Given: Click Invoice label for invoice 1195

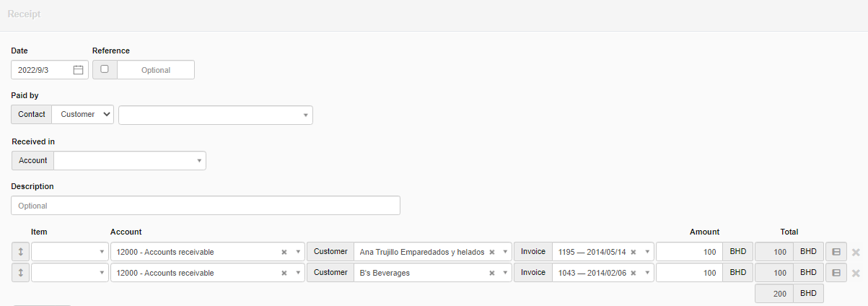Looking at the screenshot, I should point(533,252).
